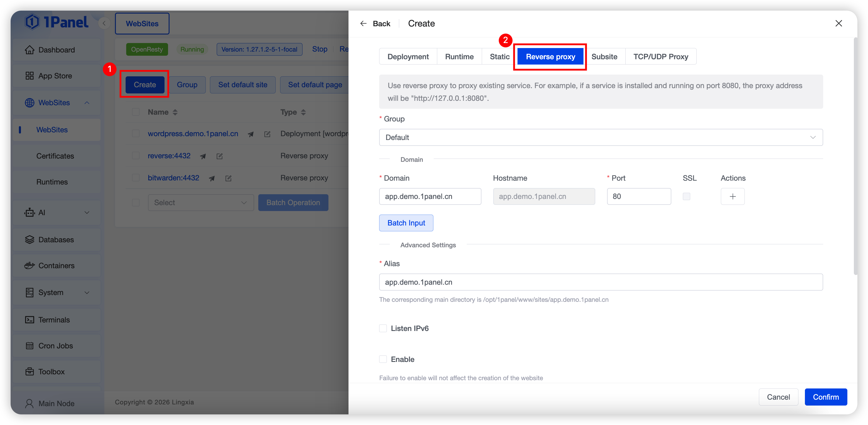
Task: Click the Terminals console icon
Action: point(30,319)
